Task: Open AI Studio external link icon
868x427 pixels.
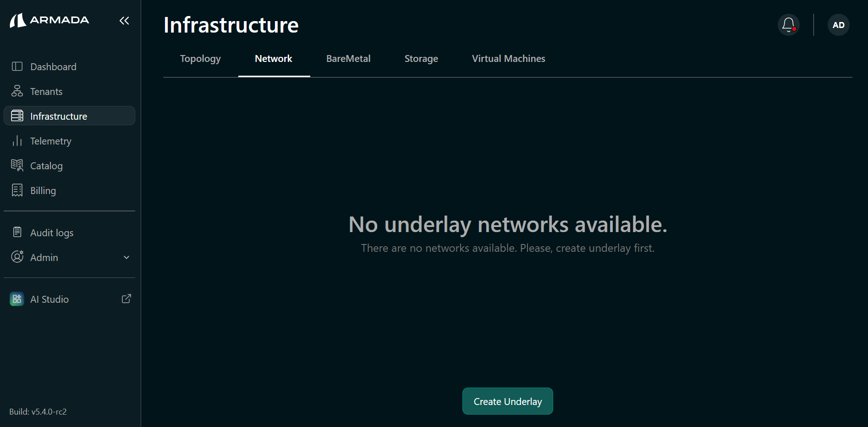Action: pyautogui.click(x=126, y=299)
